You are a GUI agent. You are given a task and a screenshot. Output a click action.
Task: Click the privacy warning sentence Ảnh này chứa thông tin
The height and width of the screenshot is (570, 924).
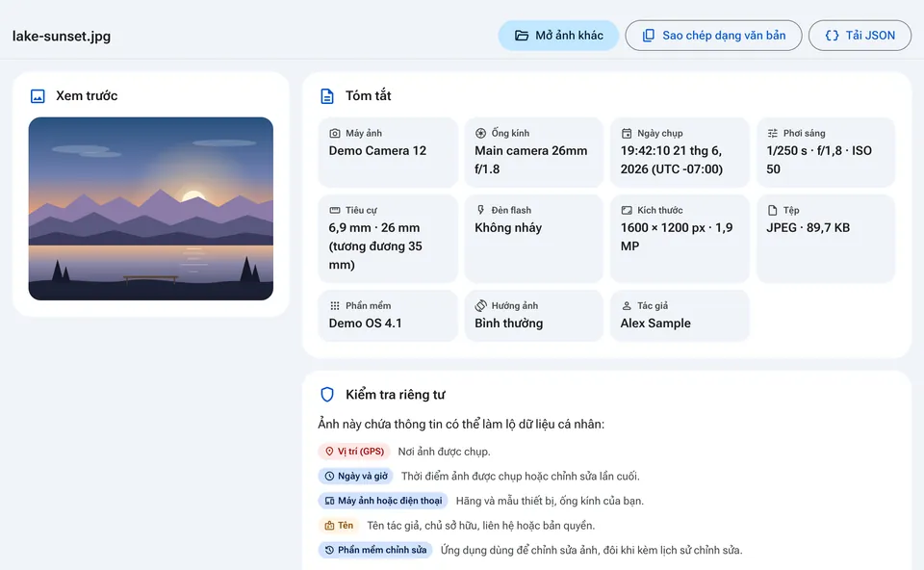[461, 425]
